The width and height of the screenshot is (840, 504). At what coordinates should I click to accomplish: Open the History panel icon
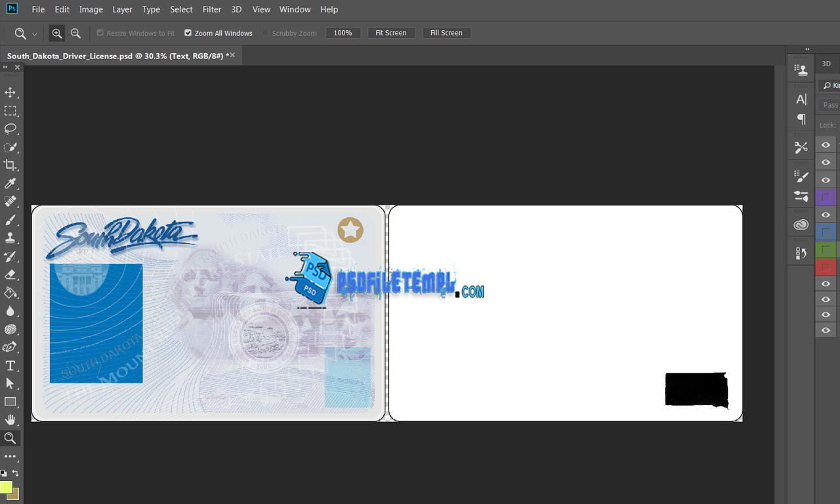(x=801, y=253)
